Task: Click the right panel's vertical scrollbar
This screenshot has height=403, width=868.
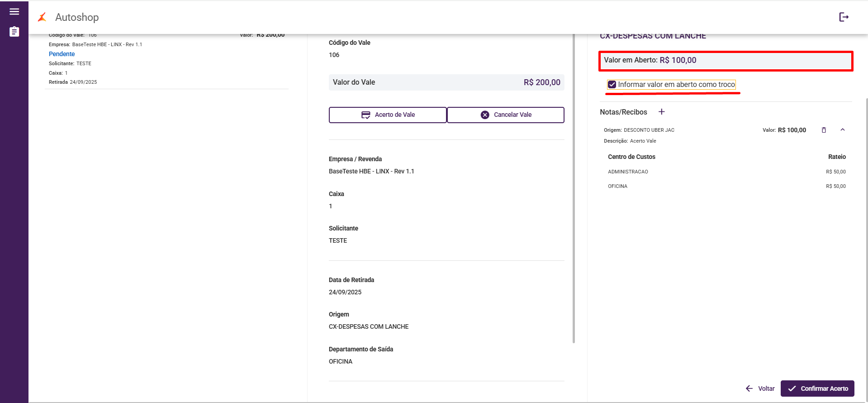Action: coord(866,226)
